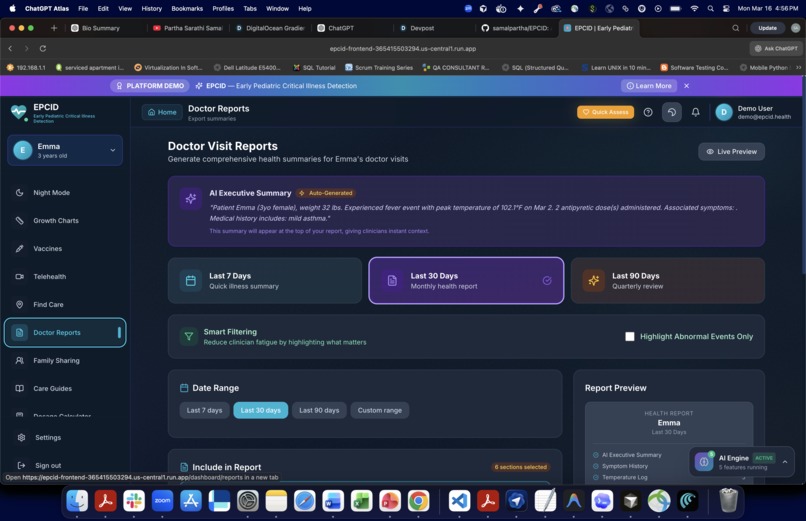The image size is (806, 521).
Task: Select Doctor Reports in sidebar
Action: click(65, 332)
